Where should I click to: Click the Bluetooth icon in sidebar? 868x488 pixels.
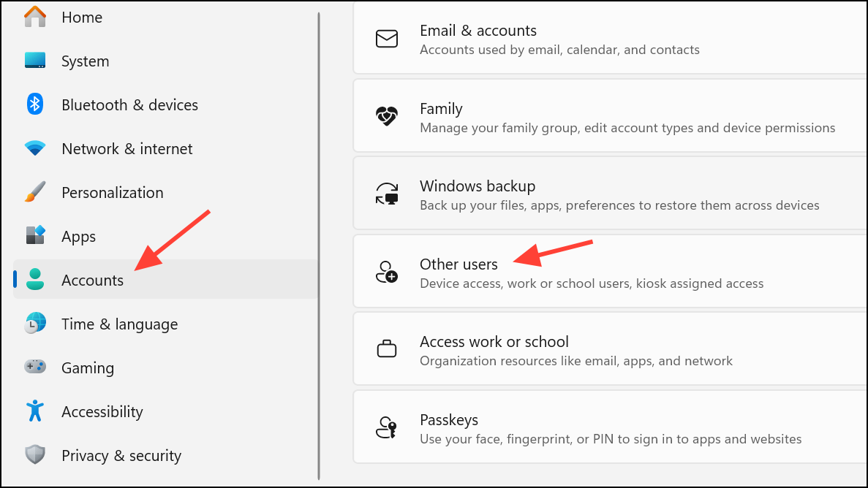[35, 104]
